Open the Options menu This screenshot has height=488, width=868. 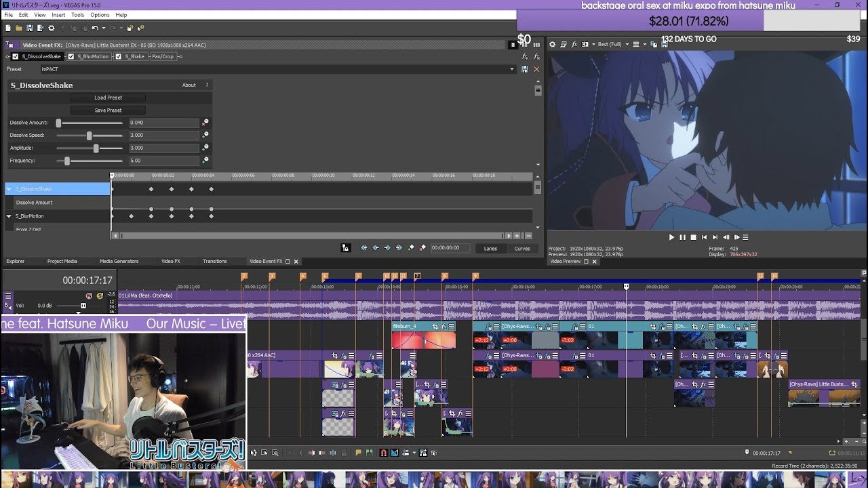100,15
